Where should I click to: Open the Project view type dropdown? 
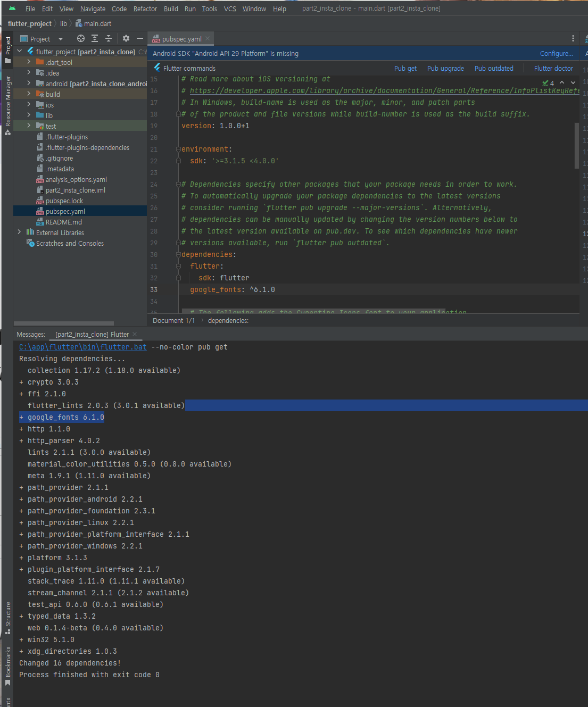[x=61, y=39]
